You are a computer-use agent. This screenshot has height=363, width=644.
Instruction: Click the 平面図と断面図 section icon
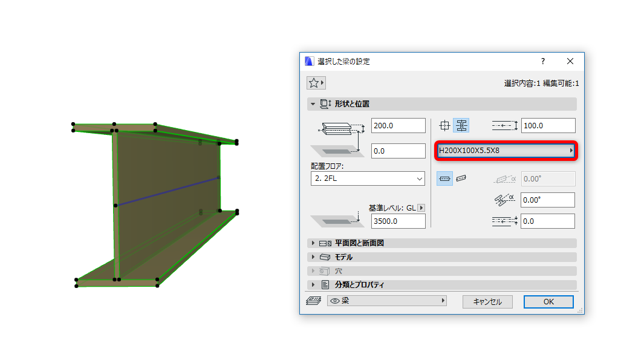[x=325, y=243]
